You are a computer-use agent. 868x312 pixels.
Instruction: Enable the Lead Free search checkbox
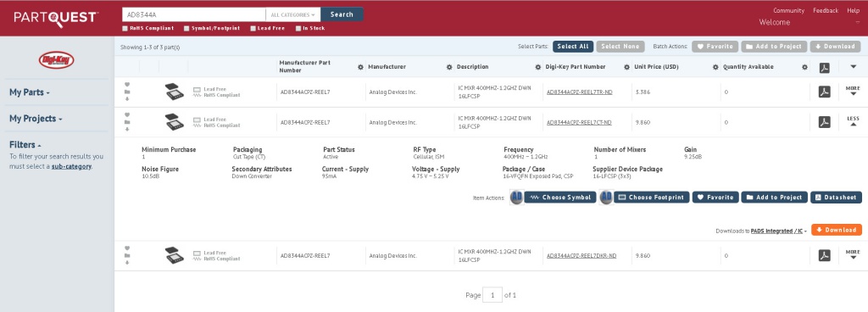coord(253,28)
